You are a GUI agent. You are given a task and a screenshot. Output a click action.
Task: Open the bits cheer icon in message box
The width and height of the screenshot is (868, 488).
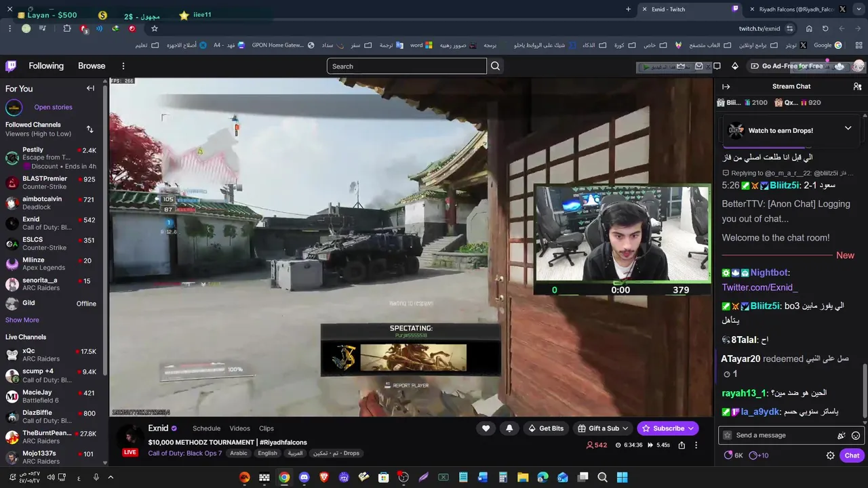click(841, 435)
